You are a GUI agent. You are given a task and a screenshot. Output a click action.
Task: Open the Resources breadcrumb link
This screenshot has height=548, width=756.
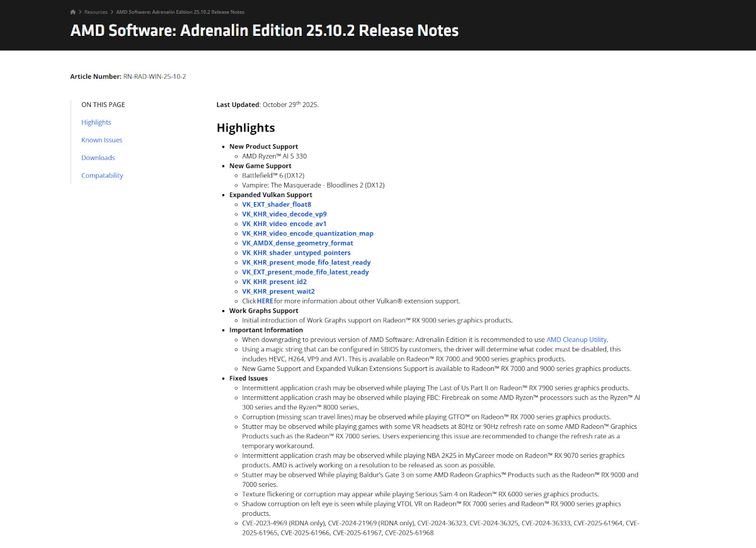click(x=96, y=12)
